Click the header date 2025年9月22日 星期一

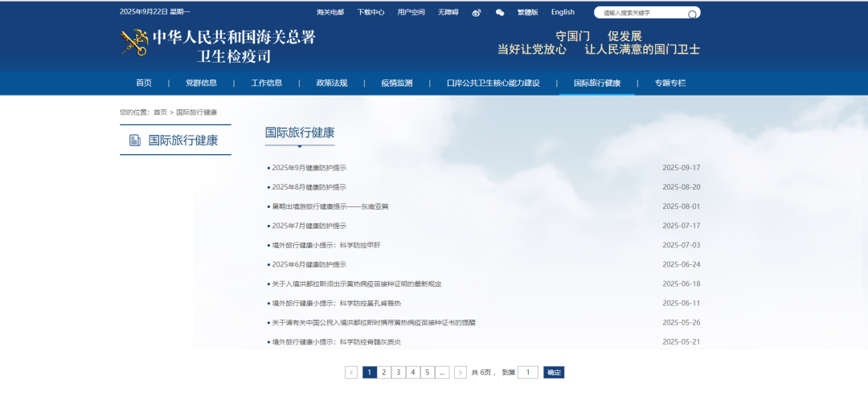(x=155, y=12)
